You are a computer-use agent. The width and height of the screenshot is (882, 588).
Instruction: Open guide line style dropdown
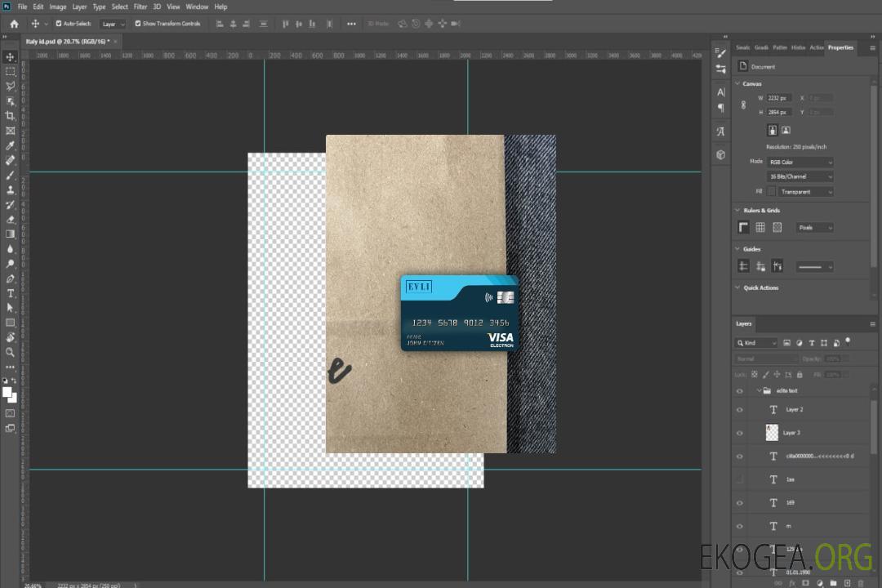click(x=814, y=267)
